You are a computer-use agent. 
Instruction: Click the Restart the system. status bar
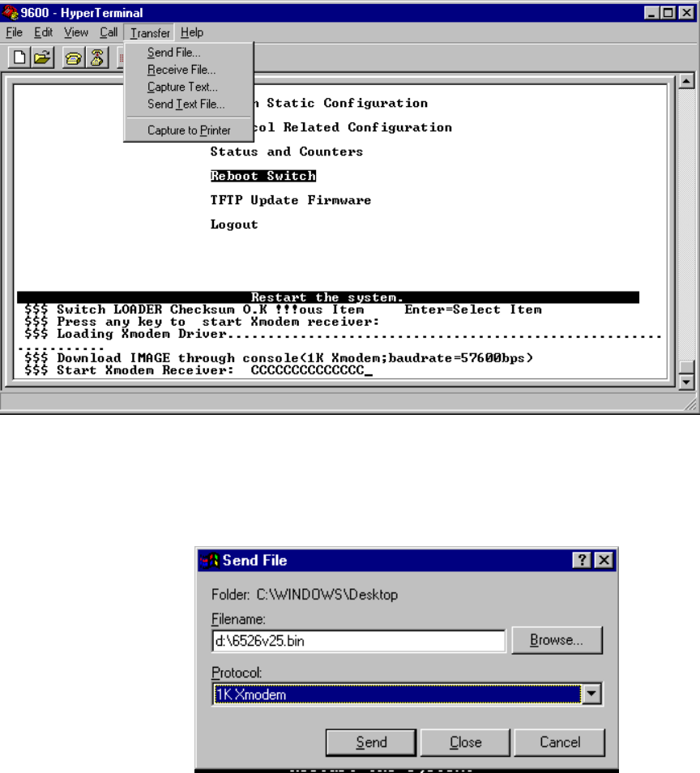click(x=328, y=297)
